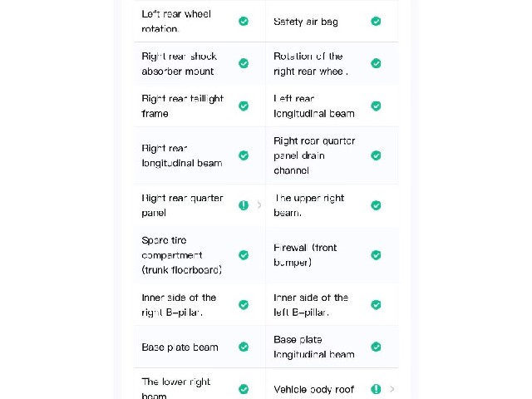Image resolution: width=532 pixels, height=399 pixels.
Task: Select the Right rear quarter panel drain channel entry
Action: (332, 155)
